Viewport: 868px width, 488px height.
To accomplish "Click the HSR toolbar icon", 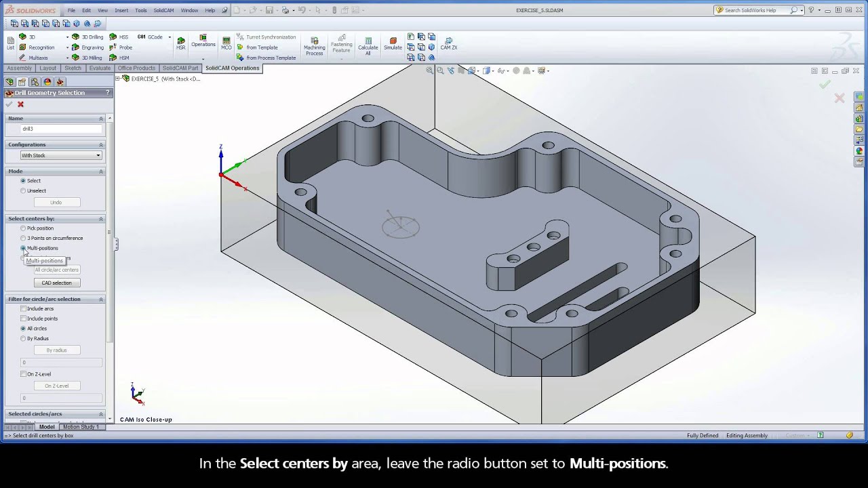I will 180,43.
